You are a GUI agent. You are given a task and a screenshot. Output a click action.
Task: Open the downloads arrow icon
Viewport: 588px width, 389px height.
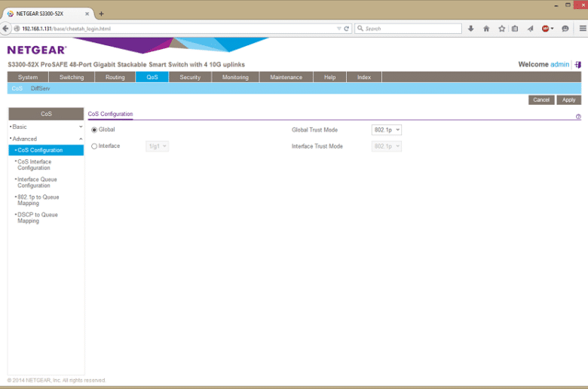(471, 29)
